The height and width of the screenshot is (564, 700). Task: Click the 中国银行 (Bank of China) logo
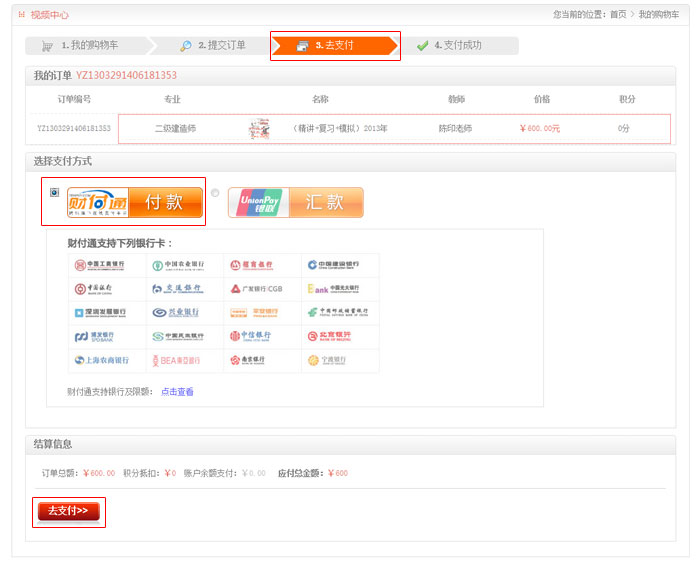[93, 289]
